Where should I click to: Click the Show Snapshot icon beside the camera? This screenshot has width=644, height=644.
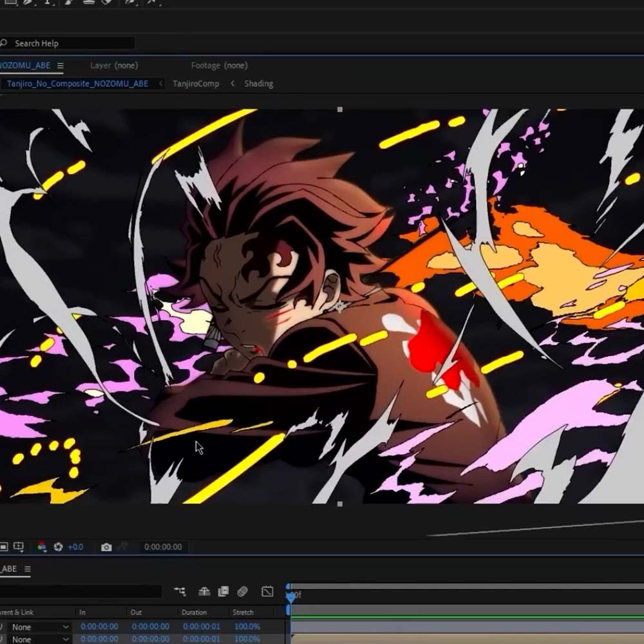(x=123, y=547)
